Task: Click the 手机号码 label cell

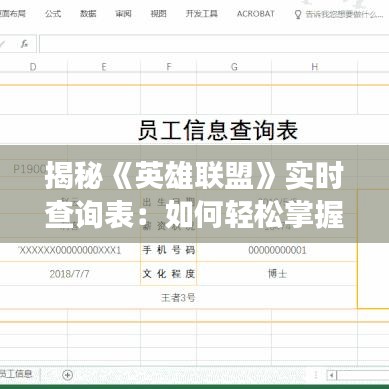Action: click(x=169, y=250)
